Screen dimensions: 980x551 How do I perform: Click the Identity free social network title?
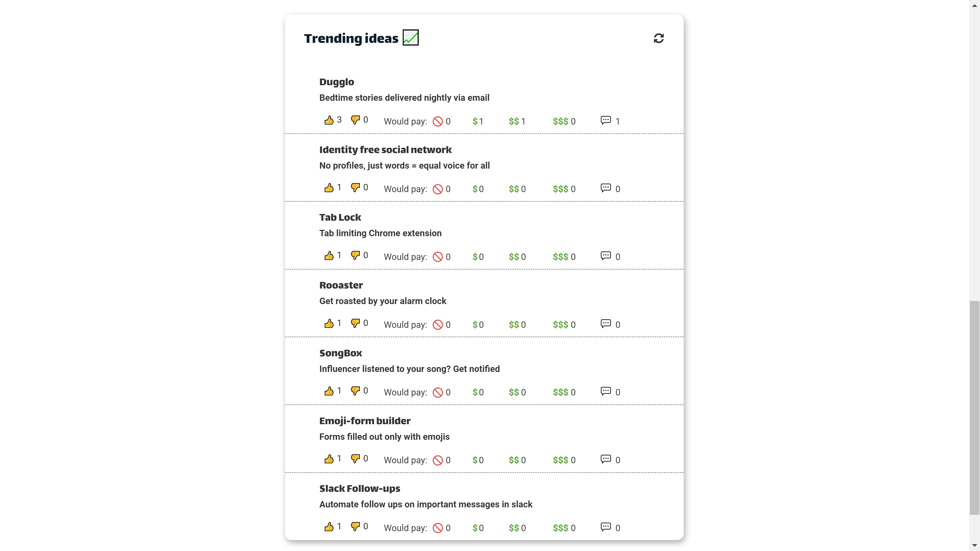385,150
